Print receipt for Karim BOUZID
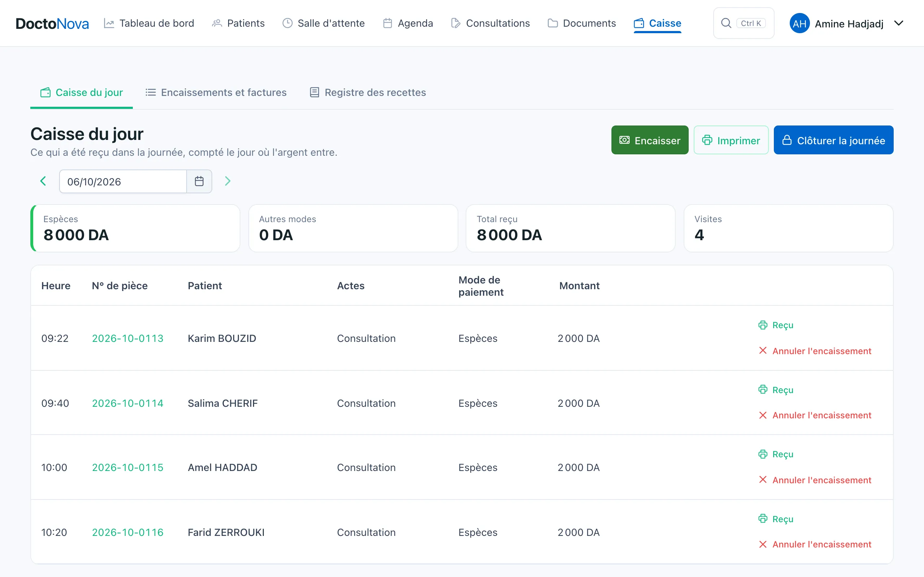Screen dimensions: 924x577 click(776, 325)
